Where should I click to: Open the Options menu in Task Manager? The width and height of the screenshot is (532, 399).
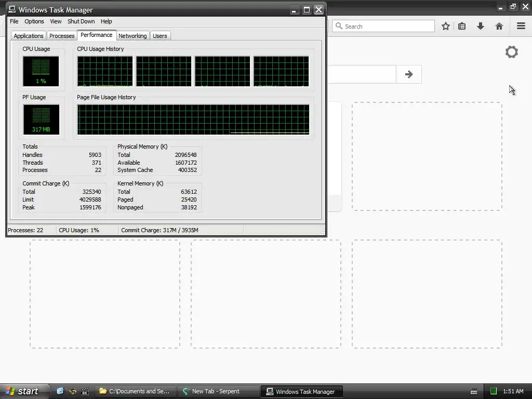pos(34,21)
